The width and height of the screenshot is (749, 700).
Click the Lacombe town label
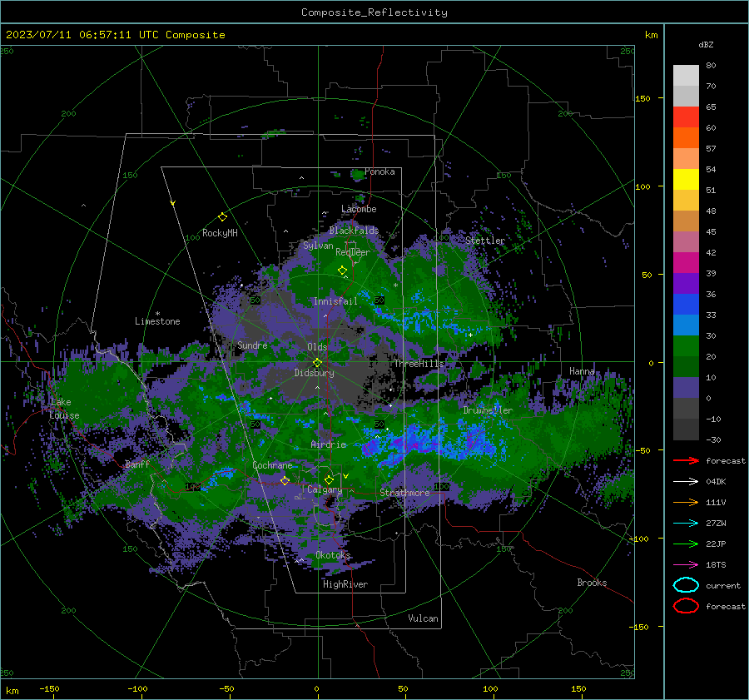click(x=359, y=209)
